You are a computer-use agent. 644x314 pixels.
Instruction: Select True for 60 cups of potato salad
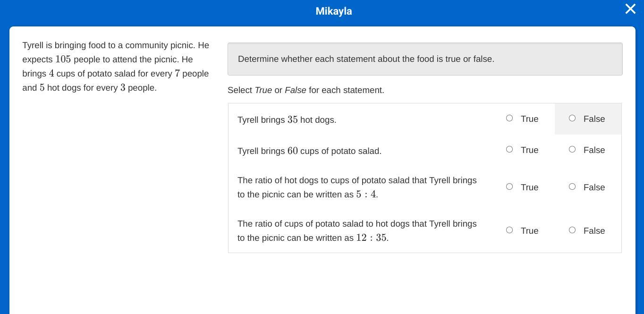click(509, 149)
